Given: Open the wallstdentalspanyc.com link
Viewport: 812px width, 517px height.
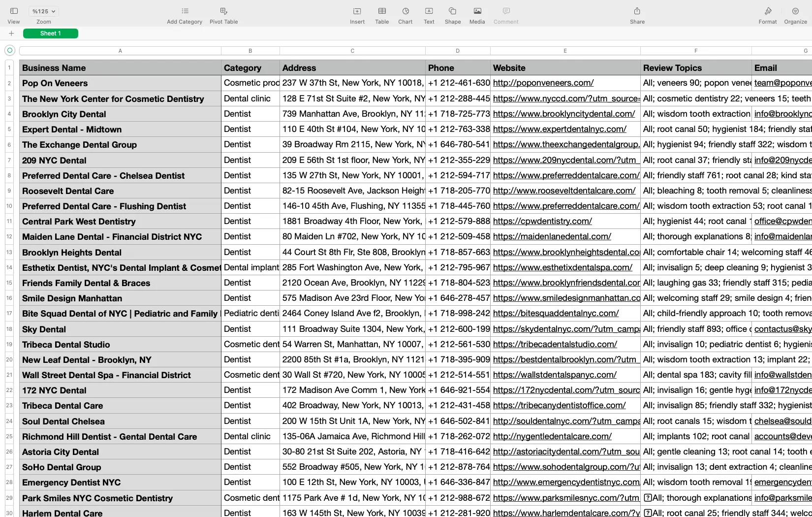Looking at the screenshot, I should (x=555, y=375).
